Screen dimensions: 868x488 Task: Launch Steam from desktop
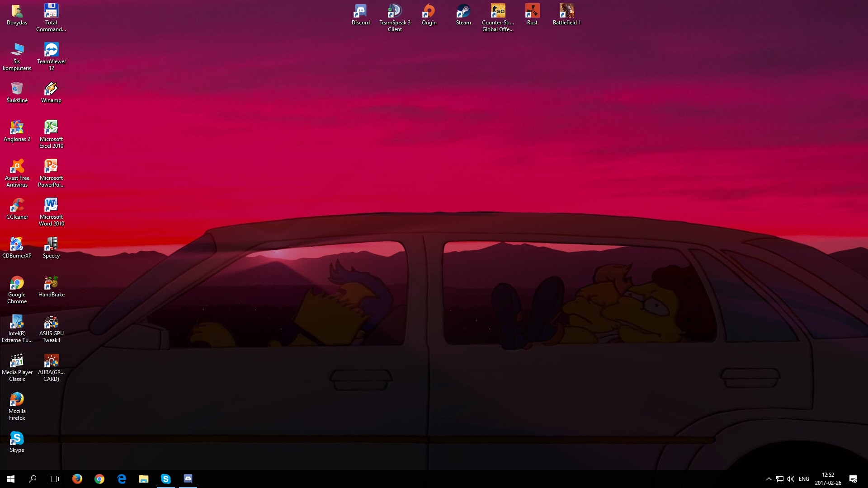(463, 15)
